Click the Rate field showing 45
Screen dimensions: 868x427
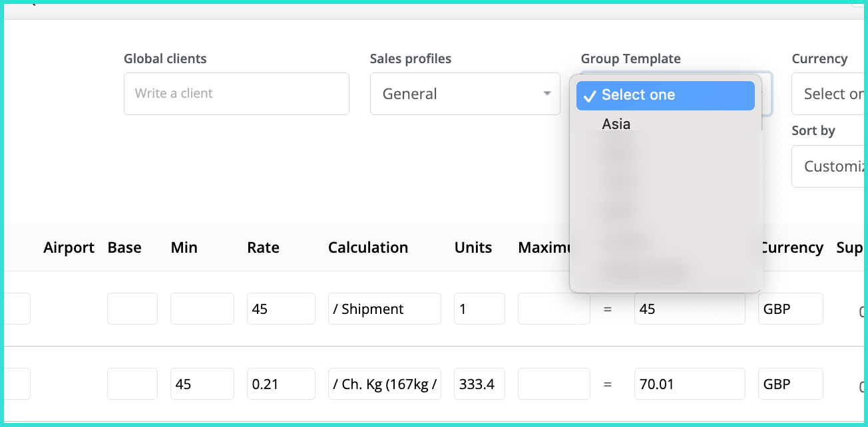[x=280, y=309]
